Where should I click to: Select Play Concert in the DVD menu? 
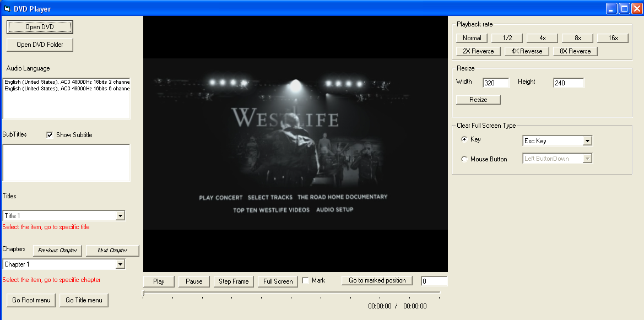click(220, 197)
